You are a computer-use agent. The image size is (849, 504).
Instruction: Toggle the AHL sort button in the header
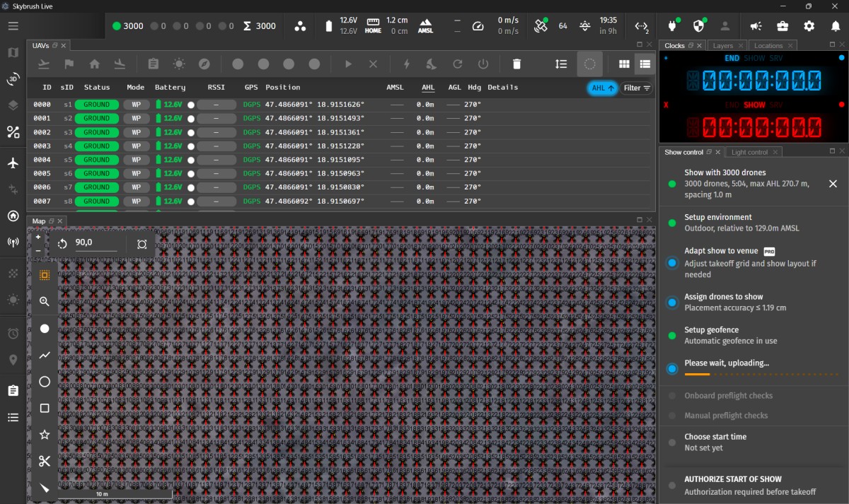pos(602,88)
